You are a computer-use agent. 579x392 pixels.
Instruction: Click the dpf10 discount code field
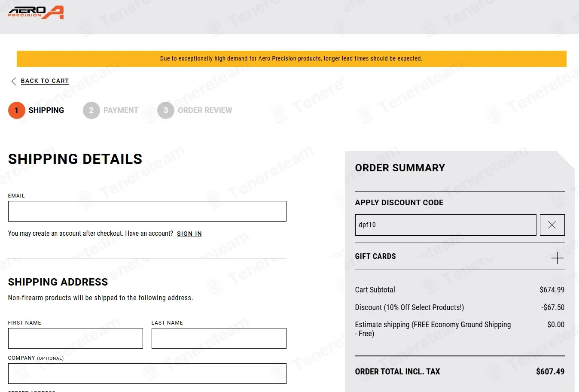(x=446, y=225)
